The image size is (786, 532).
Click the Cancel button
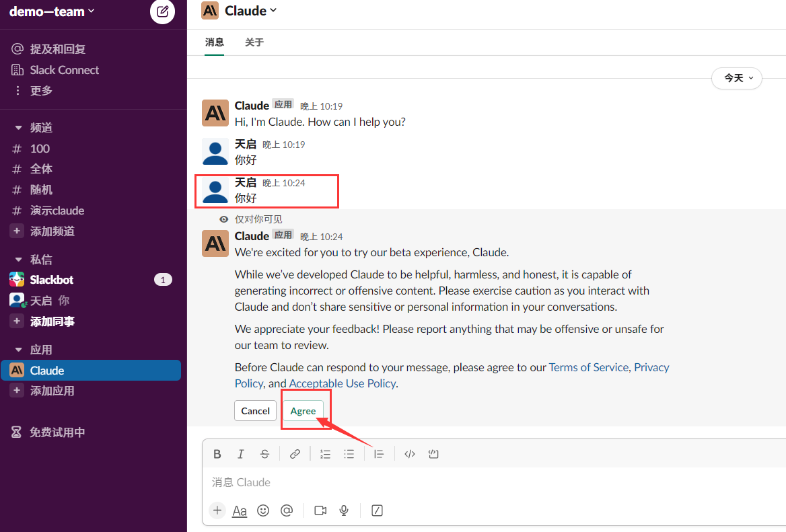pyautogui.click(x=255, y=411)
